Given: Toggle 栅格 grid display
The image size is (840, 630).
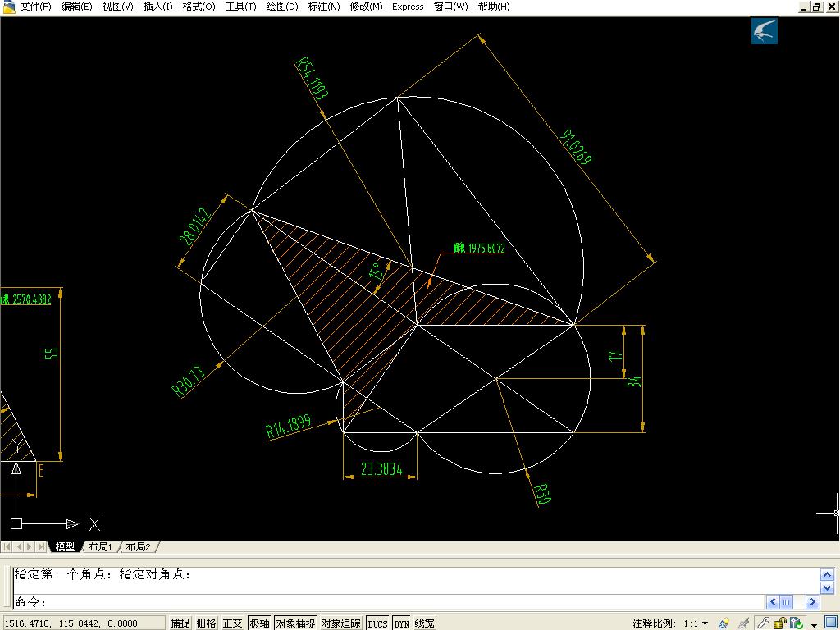Looking at the screenshot, I should click(206, 623).
